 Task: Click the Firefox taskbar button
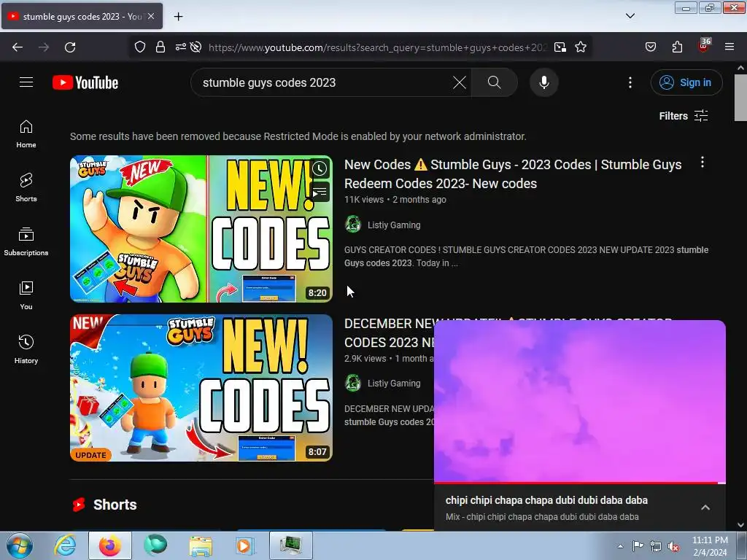click(109, 545)
